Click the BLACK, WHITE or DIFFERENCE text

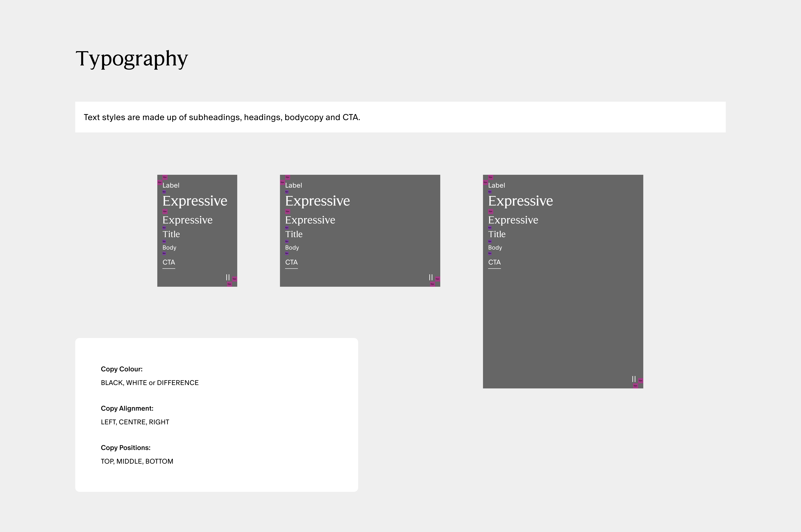[x=150, y=383]
